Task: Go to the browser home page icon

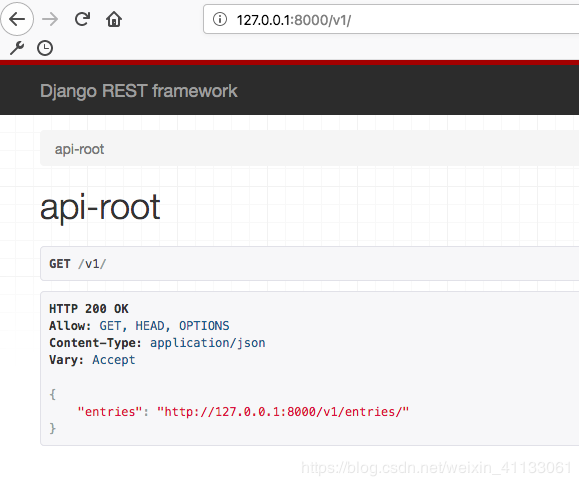Action: (x=114, y=19)
